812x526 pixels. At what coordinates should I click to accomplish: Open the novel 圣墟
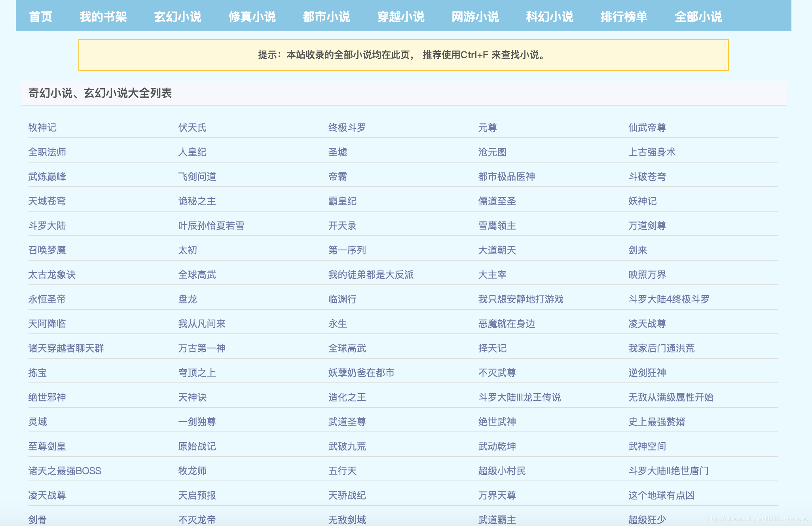338,152
